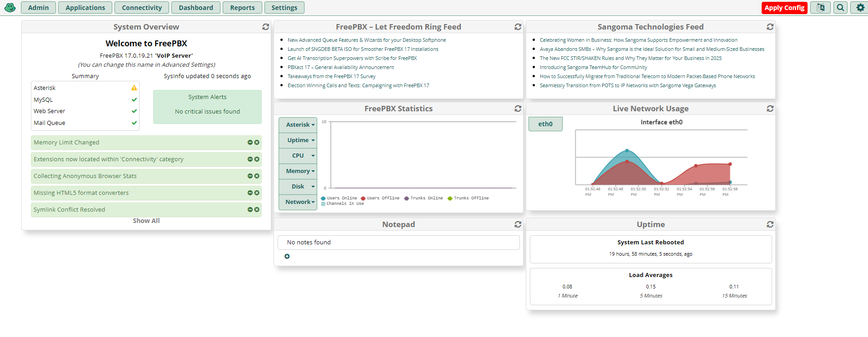
Task: Toggle Trunks Online series in chart legend
Action: [x=424, y=198]
